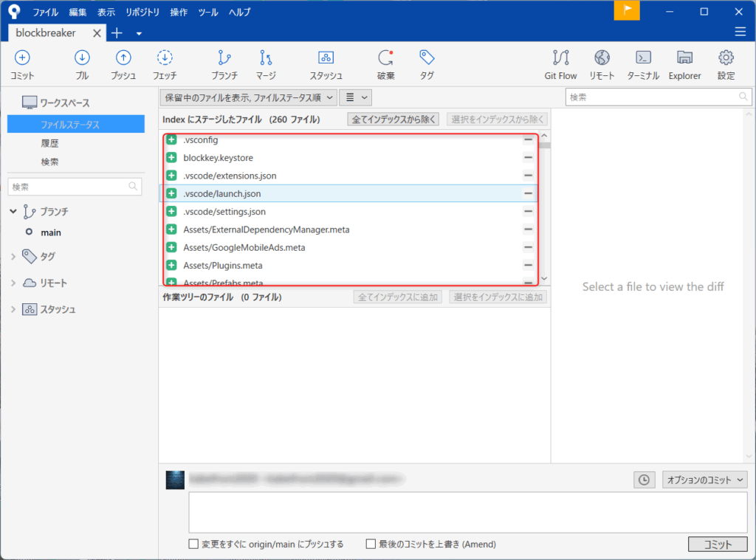The width and height of the screenshot is (756, 560).
Task: Click the Discard (破棄) toolbar icon
Action: [385, 59]
